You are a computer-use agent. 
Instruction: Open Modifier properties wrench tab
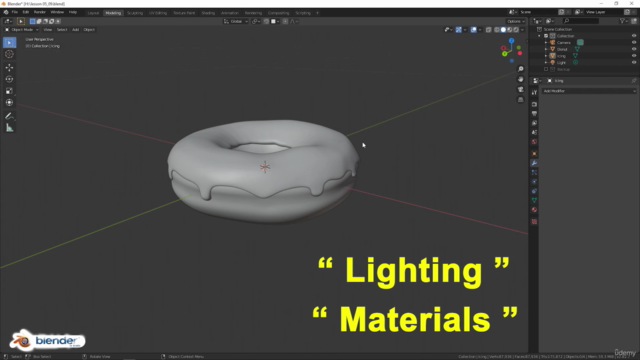point(534,163)
